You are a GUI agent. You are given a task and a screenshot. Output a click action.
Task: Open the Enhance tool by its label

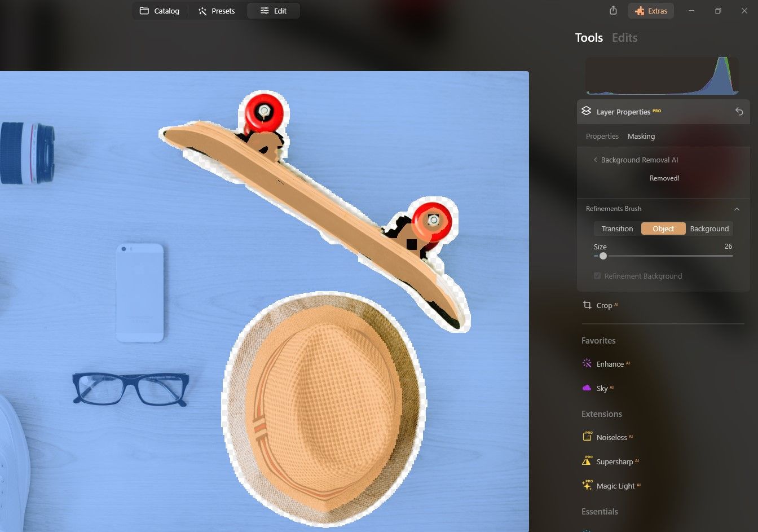[610, 364]
